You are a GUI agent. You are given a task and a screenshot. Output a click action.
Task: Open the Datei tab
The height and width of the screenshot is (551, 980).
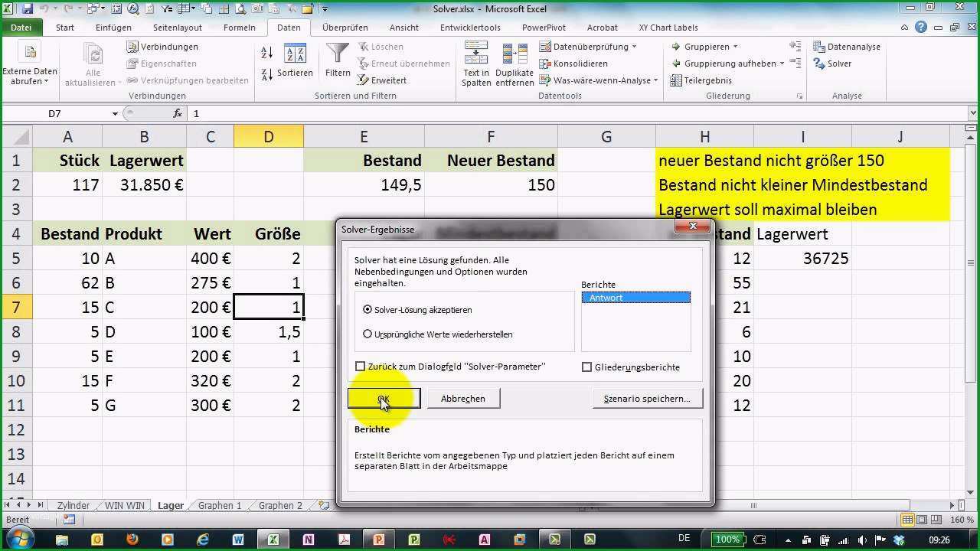point(21,28)
